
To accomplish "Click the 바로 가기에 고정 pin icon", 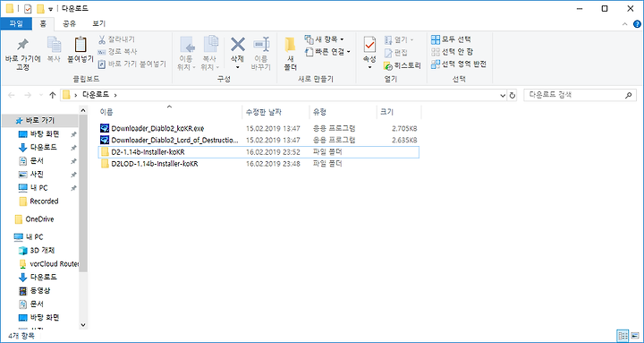I will [22, 45].
